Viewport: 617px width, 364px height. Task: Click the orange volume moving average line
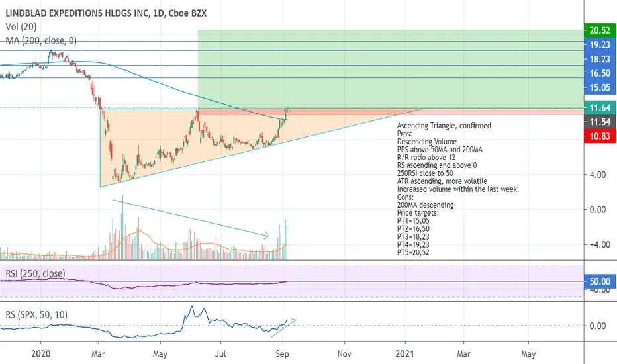[x=138, y=232]
